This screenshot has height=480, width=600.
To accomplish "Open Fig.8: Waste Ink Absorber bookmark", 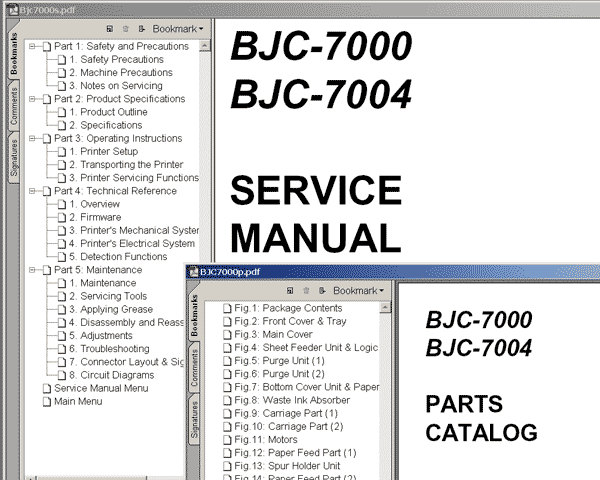I will click(x=292, y=400).
